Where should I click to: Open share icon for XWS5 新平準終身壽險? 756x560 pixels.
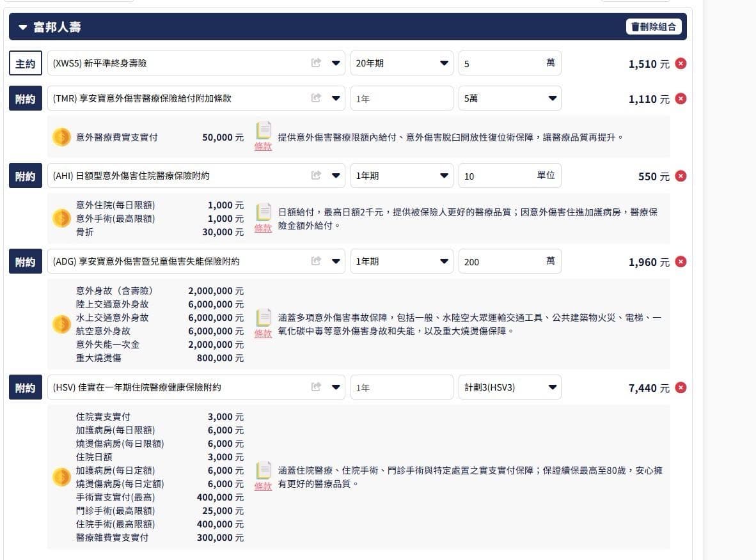[x=316, y=63]
